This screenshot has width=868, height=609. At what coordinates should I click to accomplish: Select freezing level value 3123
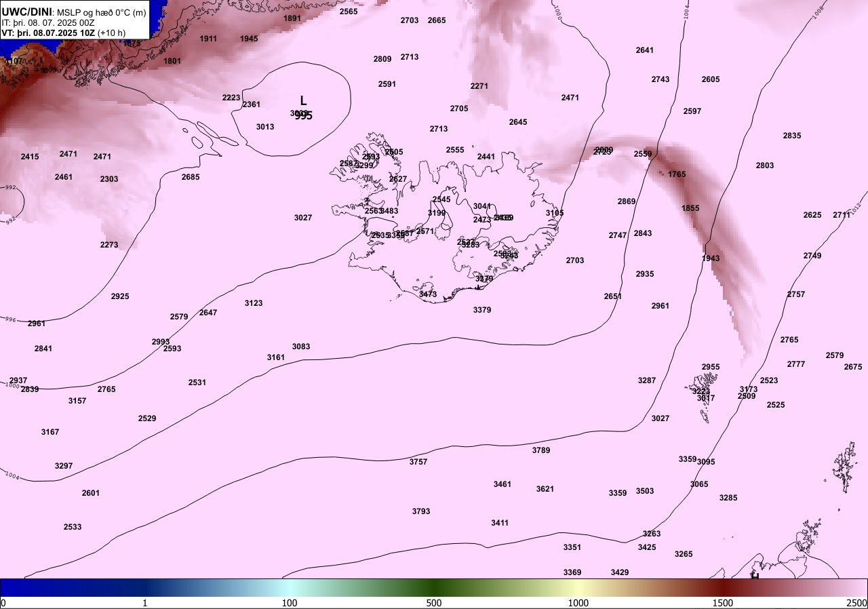254,303
